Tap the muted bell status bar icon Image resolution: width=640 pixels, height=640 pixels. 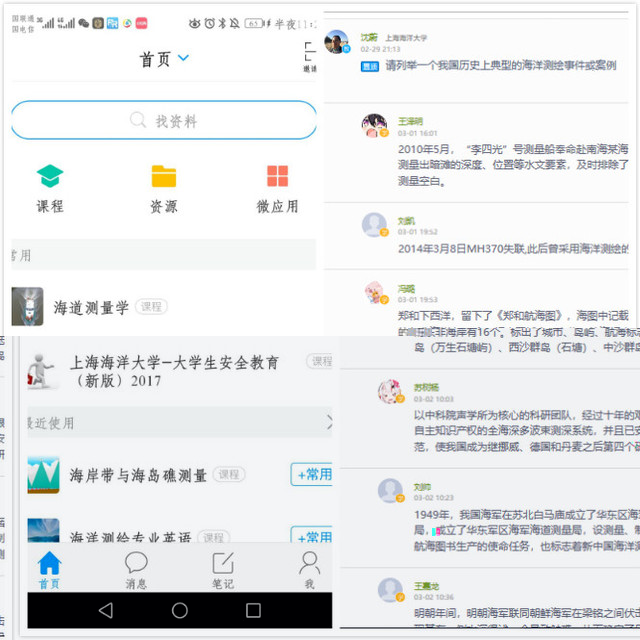(234, 24)
